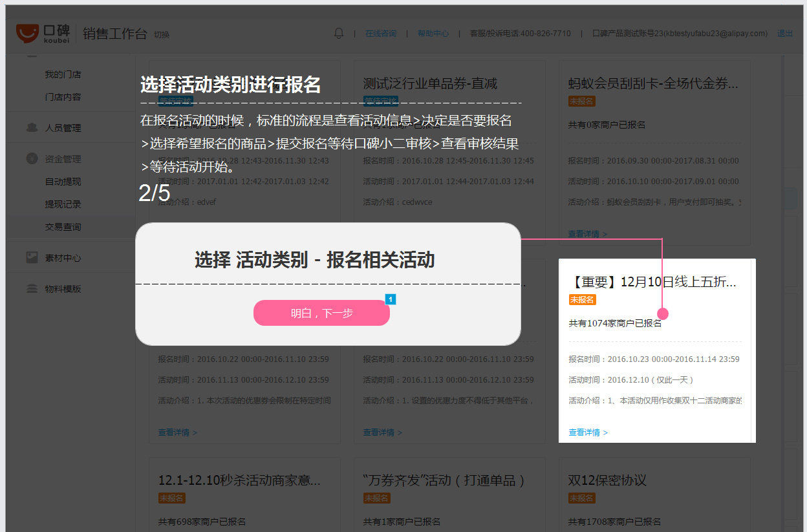
Task: Click the Koubei logo
Action: pyautogui.click(x=43, y=33)
